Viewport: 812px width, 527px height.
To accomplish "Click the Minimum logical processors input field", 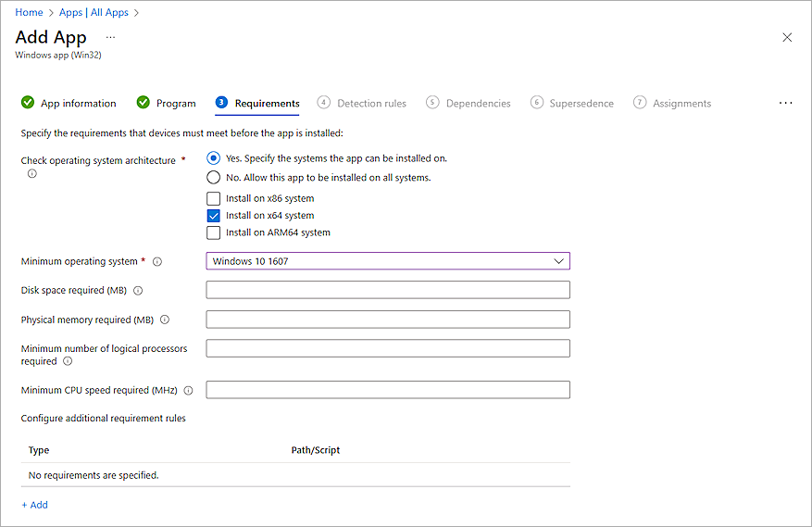I will click(388, 348).
